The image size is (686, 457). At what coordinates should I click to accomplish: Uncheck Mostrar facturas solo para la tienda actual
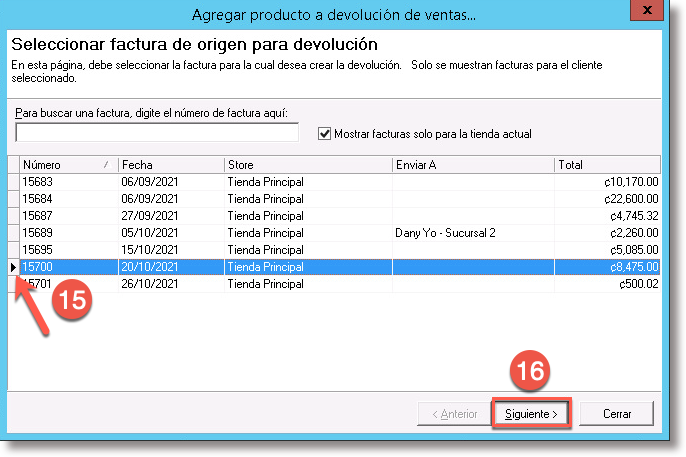[324, 133]
